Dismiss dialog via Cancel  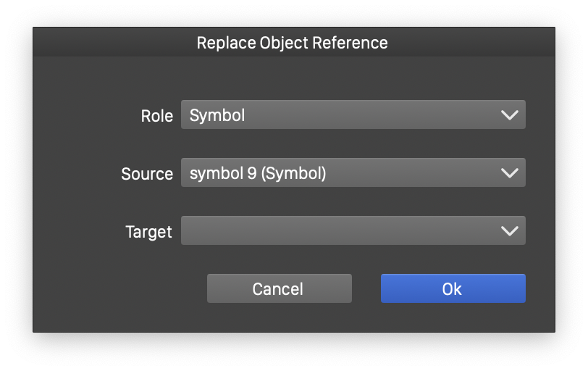[279, 288]
